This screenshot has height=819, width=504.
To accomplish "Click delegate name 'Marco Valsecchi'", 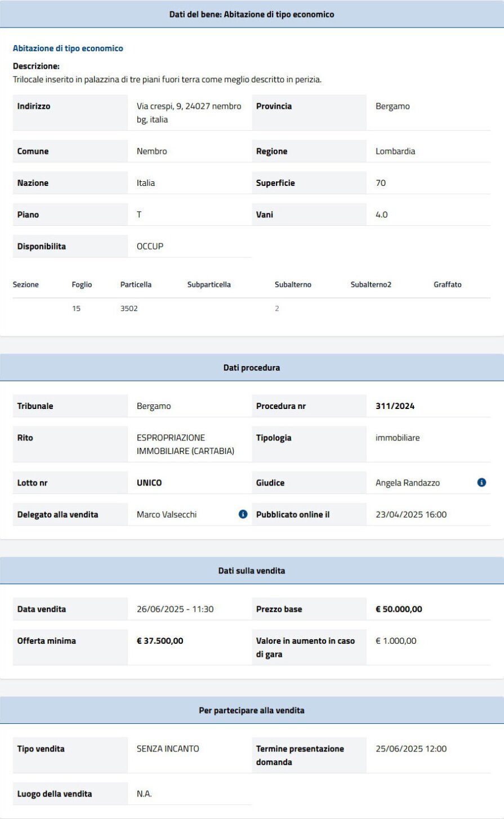I will pyautogui.click(x=167, y=514).
